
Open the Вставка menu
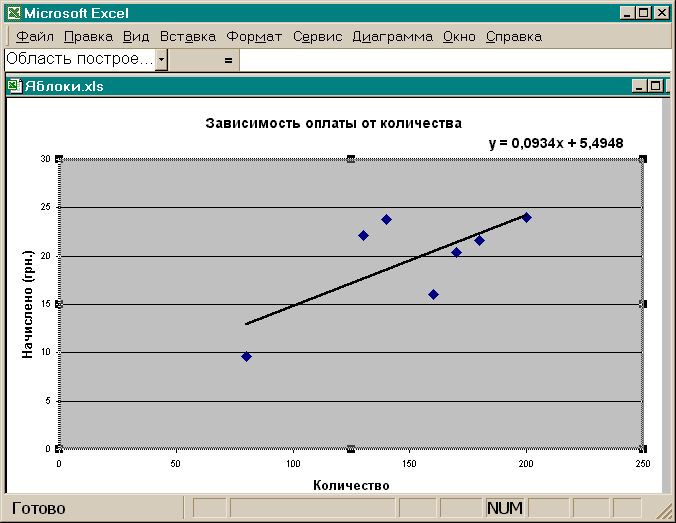coord(188,37)
